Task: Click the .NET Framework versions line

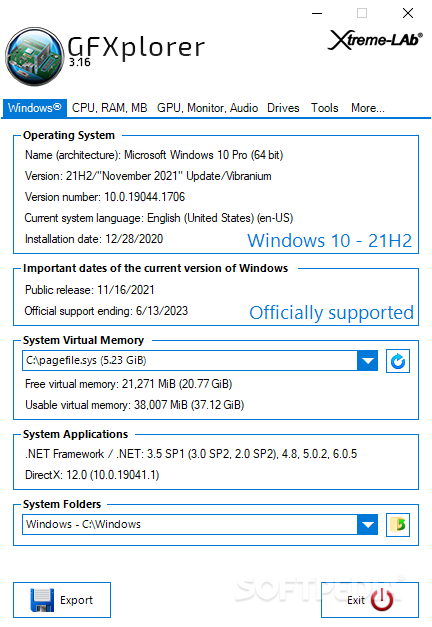Action: pyautogui.click(x=191, y=454)
